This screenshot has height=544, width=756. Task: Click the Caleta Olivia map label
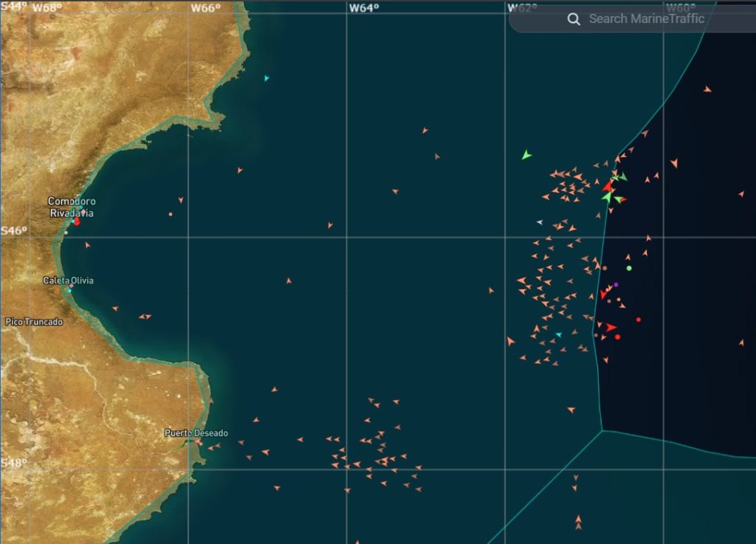(x=68, y=280)
